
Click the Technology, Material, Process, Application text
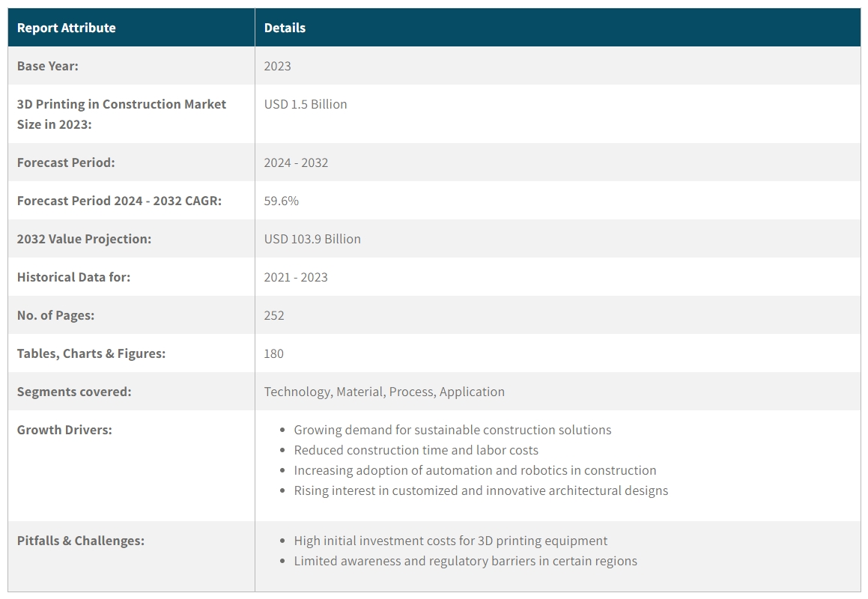tap(384, 392)
